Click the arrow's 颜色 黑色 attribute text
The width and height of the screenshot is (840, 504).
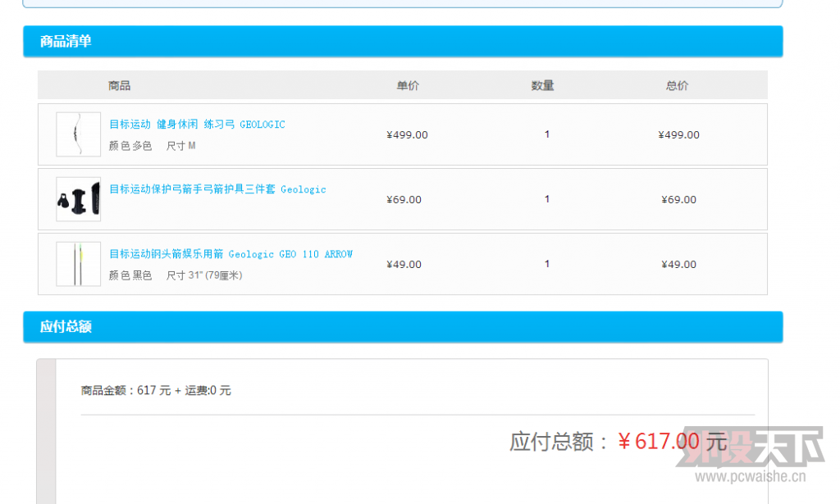point(130,275)
